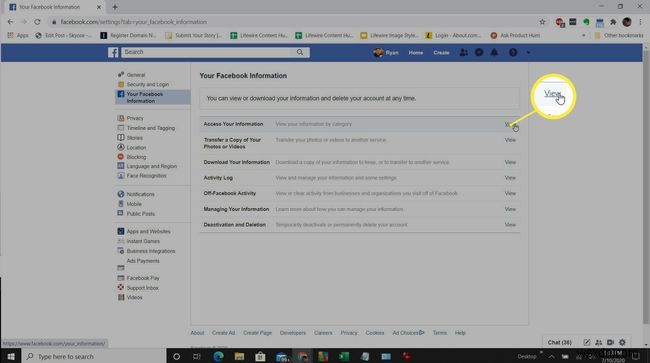Click the new message compose icon in chat bar

(x=587, y=342)
